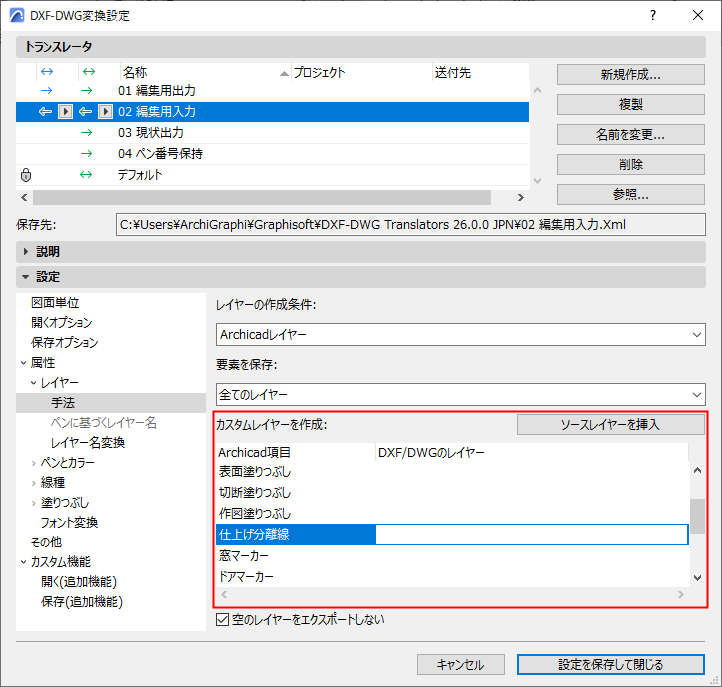Click lock icon beside デフォルト translator
This screenshot has height=687, width=722.
coord(26,175)
